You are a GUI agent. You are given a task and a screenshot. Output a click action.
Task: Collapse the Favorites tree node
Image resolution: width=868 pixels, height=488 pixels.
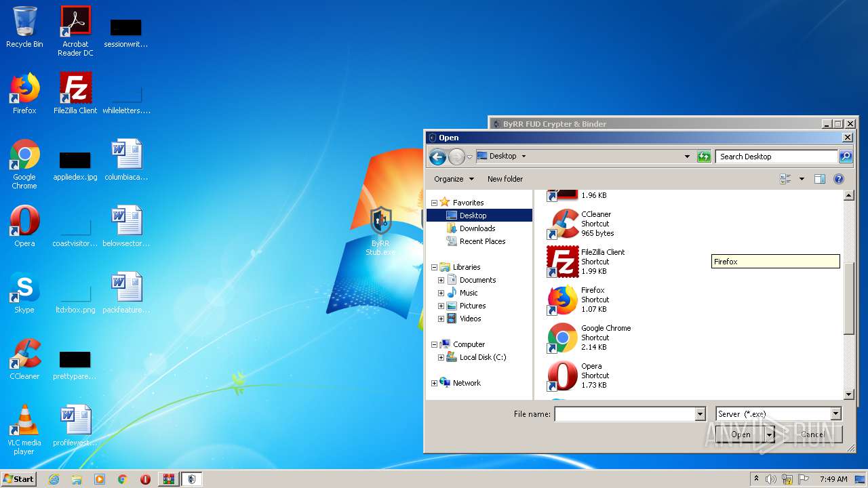coord(435,203)
